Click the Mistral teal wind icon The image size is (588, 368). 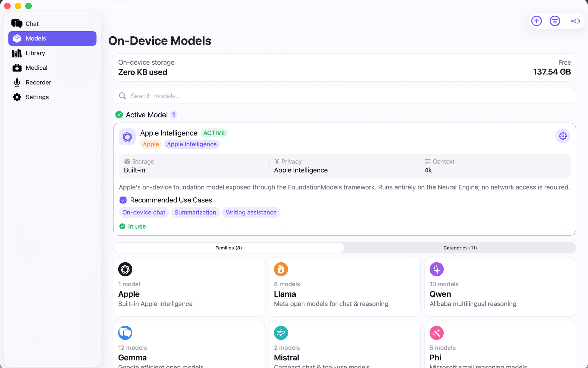pyautogui.click(x=281, y=333)
